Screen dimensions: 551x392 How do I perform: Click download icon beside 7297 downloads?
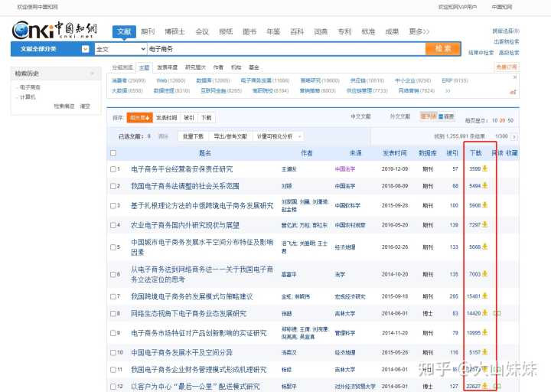[485, 224]
